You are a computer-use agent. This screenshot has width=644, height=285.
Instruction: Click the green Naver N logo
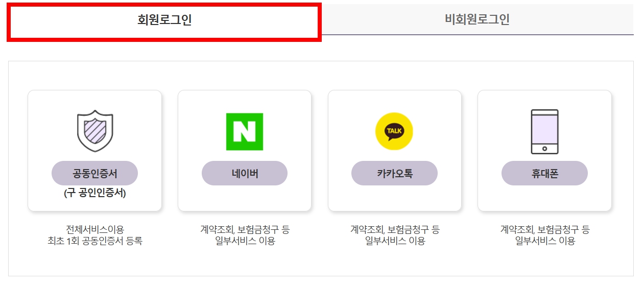pyautogui.click(x=245, y=132)
